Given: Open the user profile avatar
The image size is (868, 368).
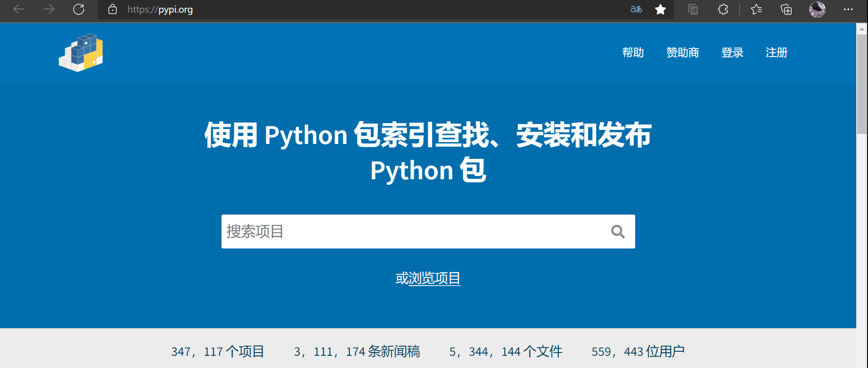Looking at the screenshot, I should (817, 9).
